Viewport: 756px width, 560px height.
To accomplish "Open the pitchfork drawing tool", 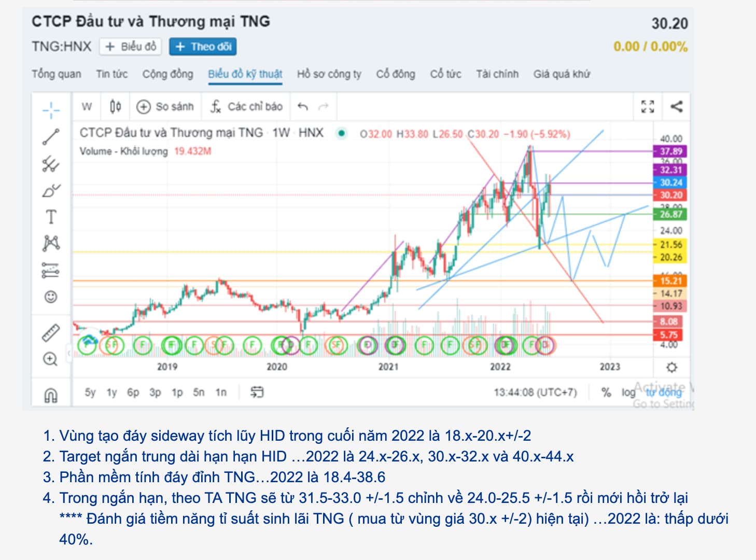I will (x=51, y=164).
